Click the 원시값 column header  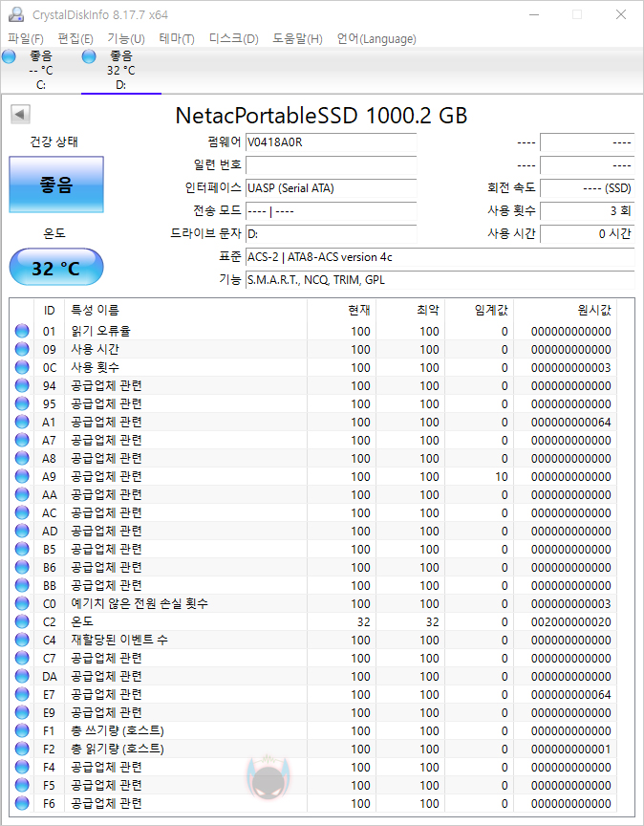(x=565, y=311)
